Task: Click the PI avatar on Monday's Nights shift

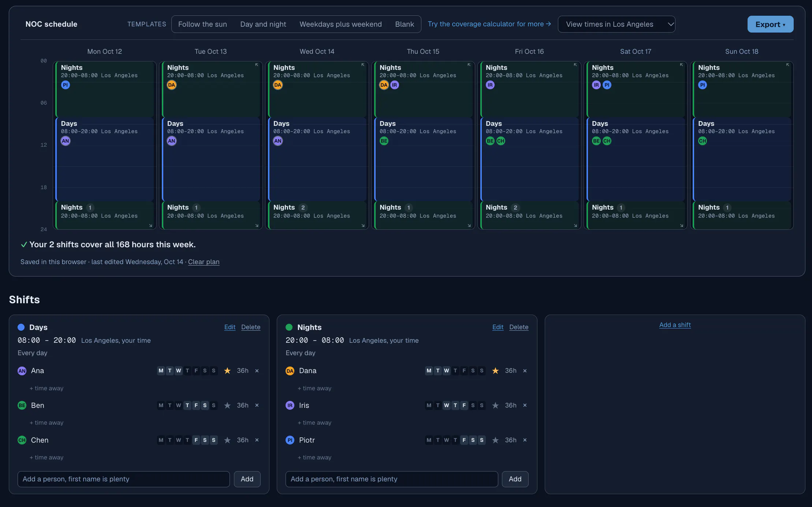Action: click(x=66, y=85)
